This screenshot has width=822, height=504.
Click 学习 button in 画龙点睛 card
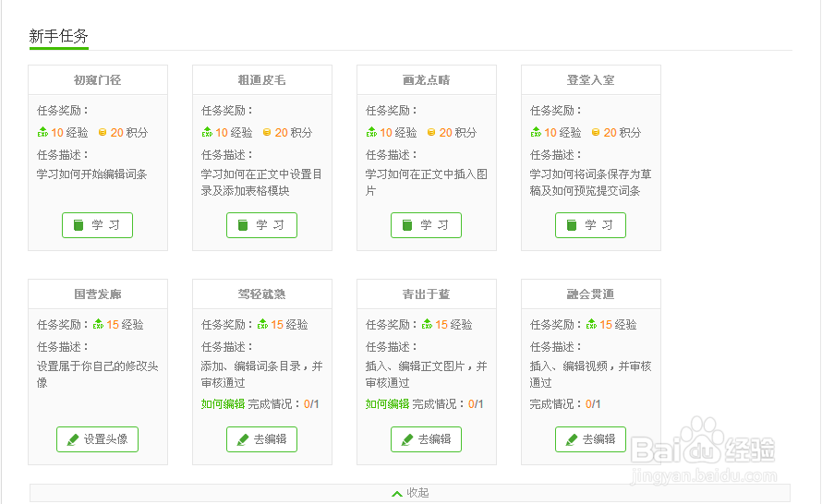pos(426,225)
